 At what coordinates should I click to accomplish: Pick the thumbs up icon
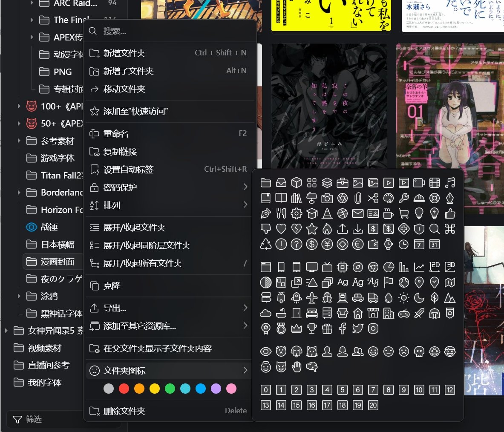(449, 213)
